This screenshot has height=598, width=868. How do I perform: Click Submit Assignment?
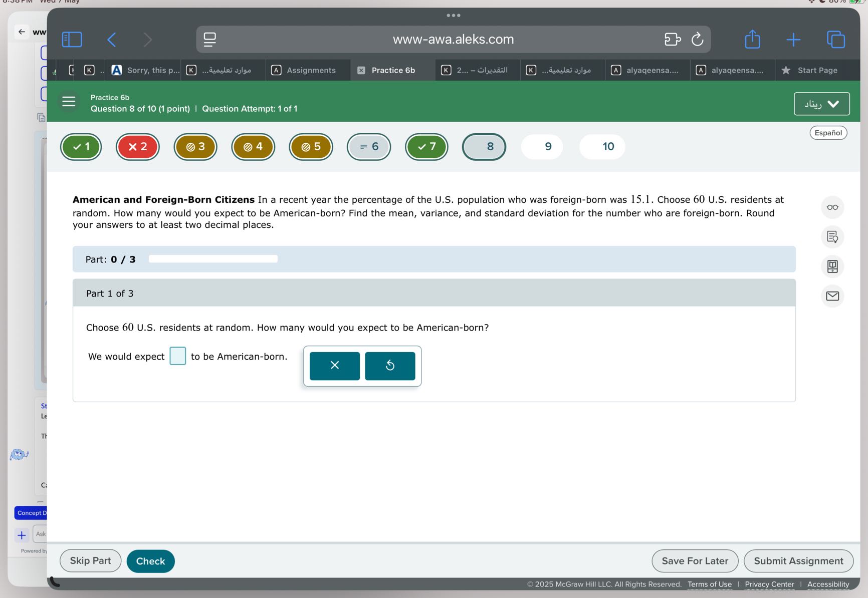coord(798,561)
